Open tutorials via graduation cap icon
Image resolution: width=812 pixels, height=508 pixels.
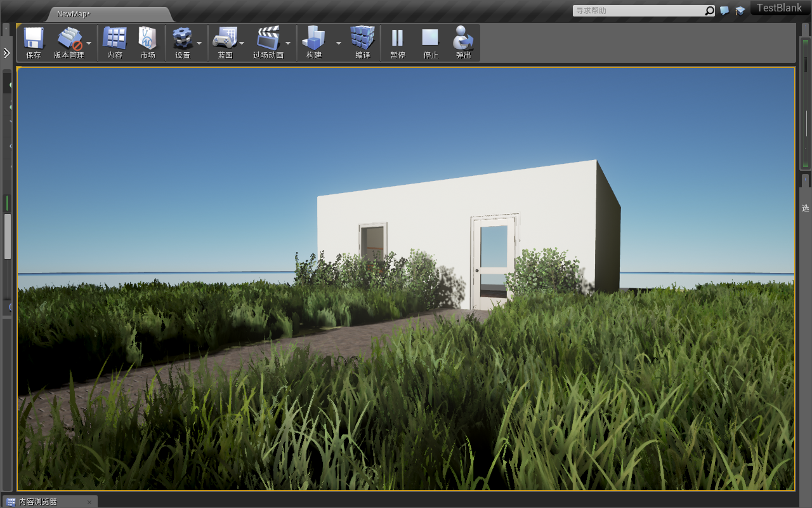click(x=740, y=11)
